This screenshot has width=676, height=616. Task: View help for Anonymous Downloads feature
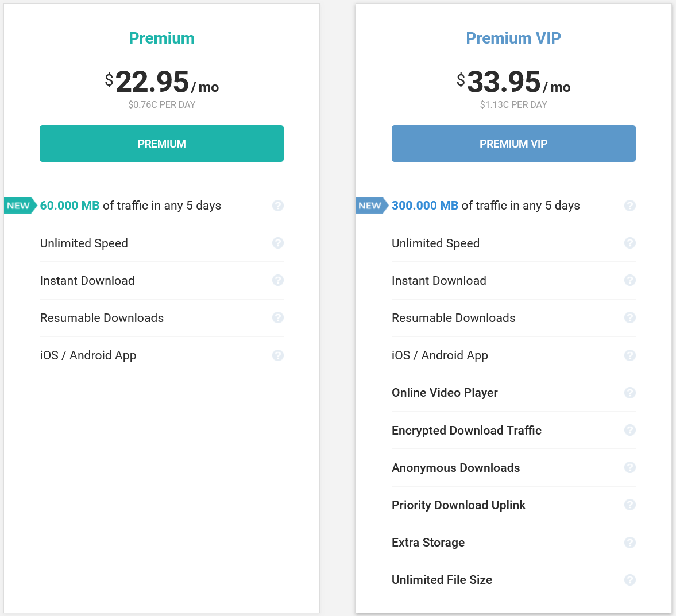coord(630,467)
